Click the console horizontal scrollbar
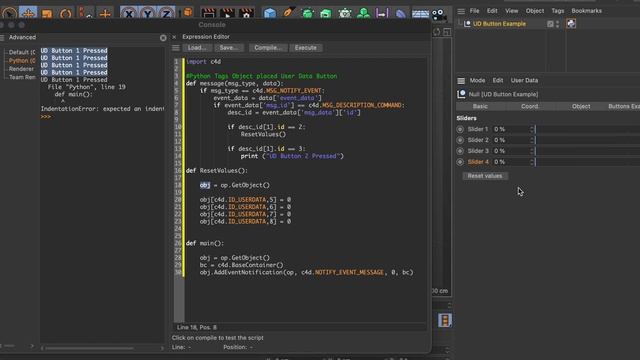 coord(89,348)
